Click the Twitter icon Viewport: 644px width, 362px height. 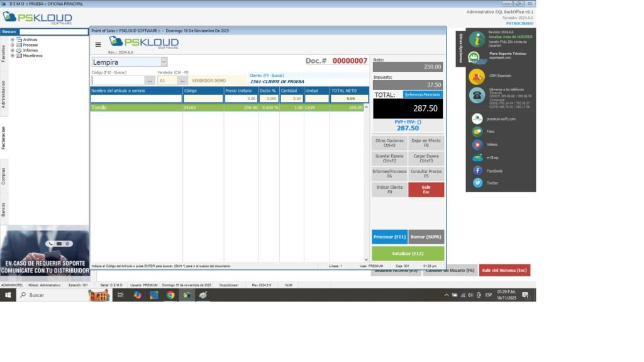pos(477,183)
